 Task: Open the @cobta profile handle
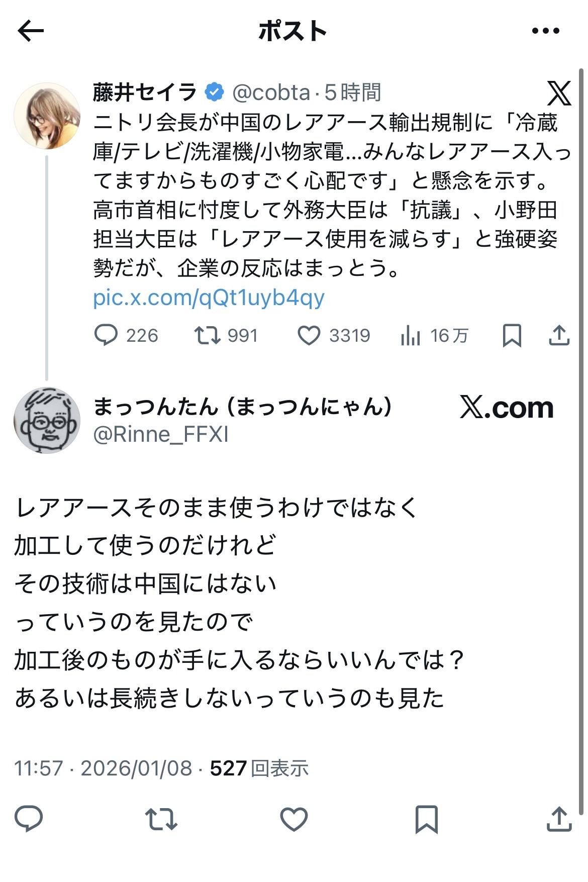coord(271,92)
